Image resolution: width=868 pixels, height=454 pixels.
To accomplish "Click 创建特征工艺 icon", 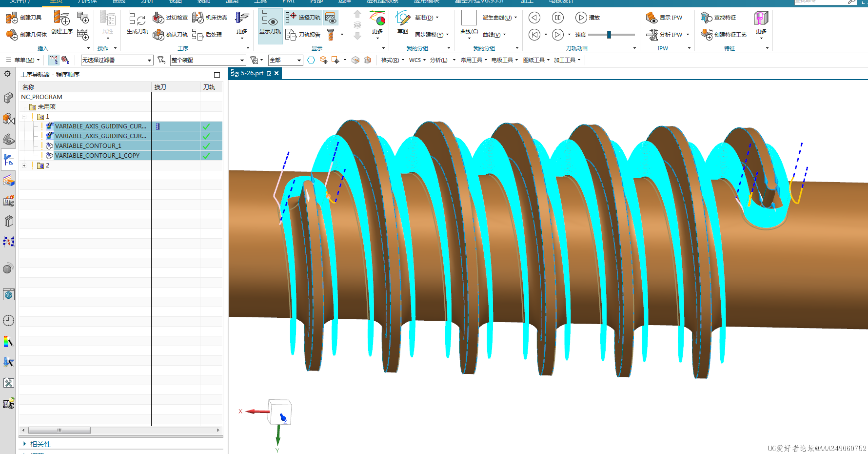I will tap(706, 34).
